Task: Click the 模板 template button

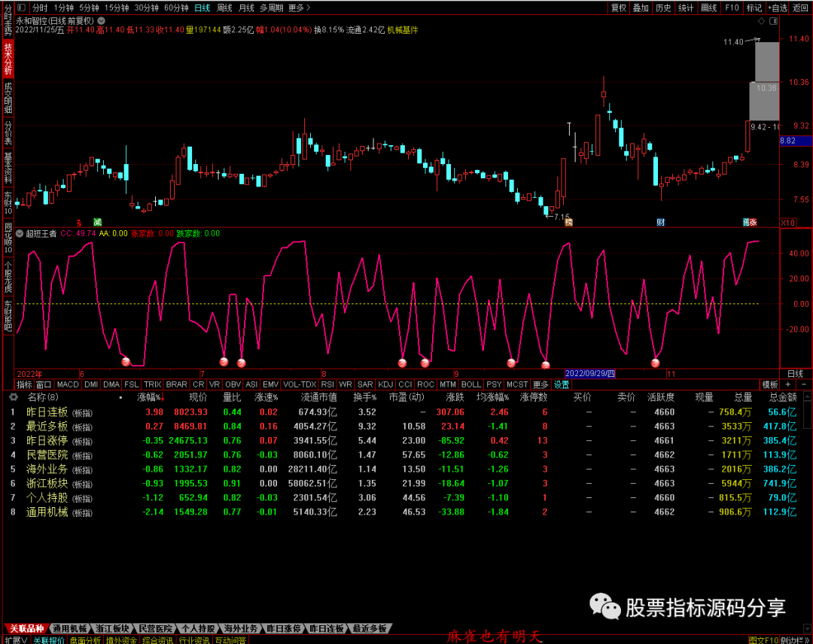Action: 770,384
